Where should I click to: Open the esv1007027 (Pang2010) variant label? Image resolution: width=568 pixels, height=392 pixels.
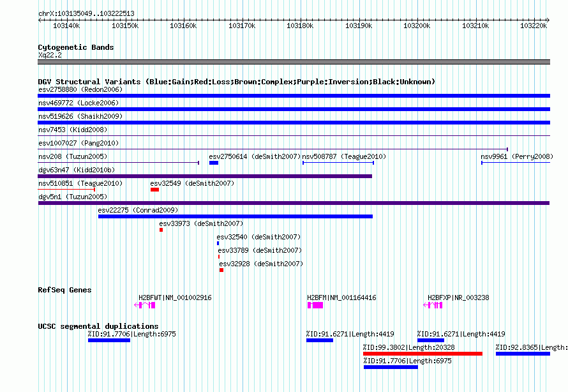point(78,143)
